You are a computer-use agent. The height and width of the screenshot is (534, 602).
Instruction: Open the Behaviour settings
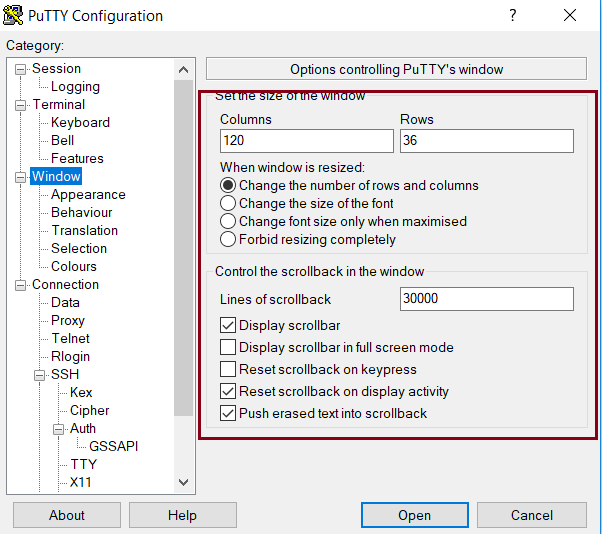click(81, 212)
